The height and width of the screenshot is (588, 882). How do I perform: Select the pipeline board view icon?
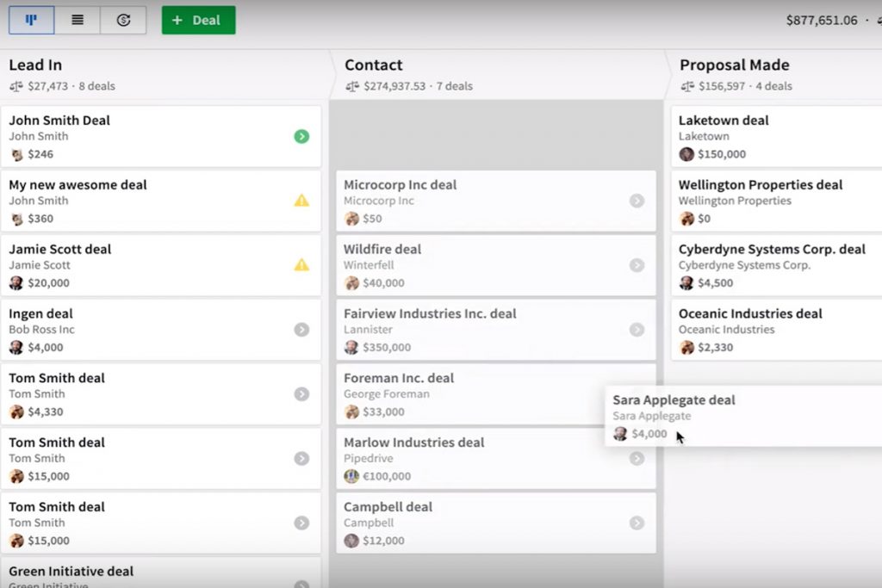pos(32,20)
